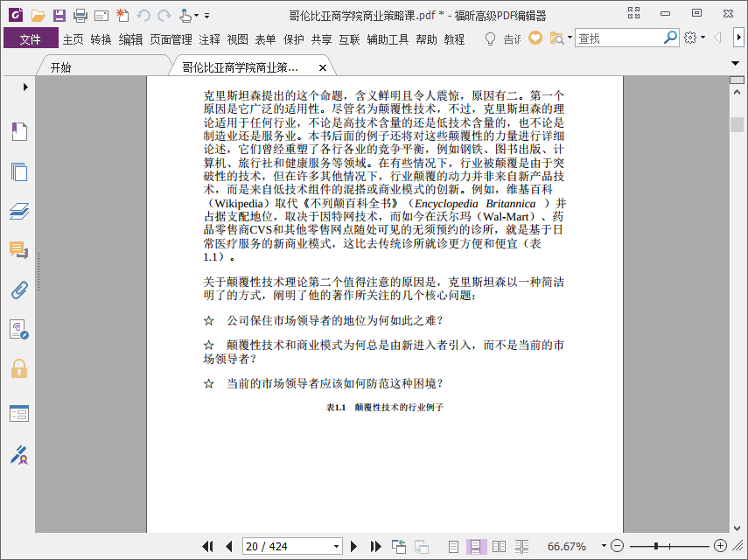
Task: Open the 教程 tab
Action: (454, 39)
